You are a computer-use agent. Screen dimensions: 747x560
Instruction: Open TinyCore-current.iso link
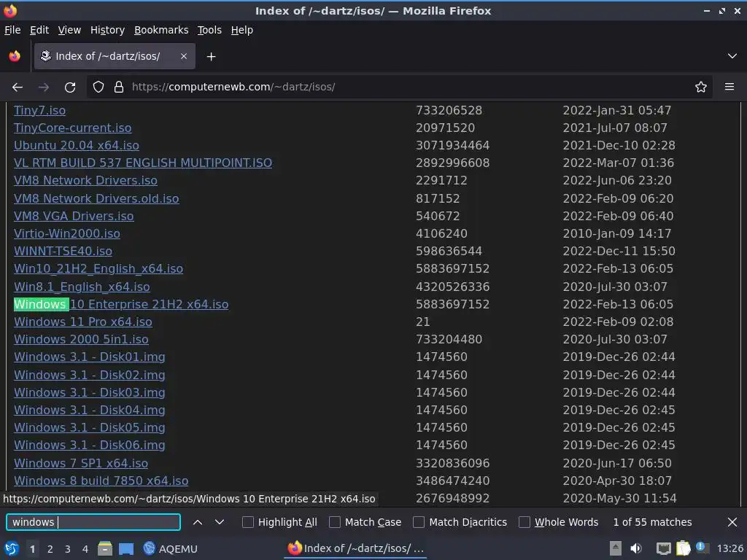click(x=72, y=128)
